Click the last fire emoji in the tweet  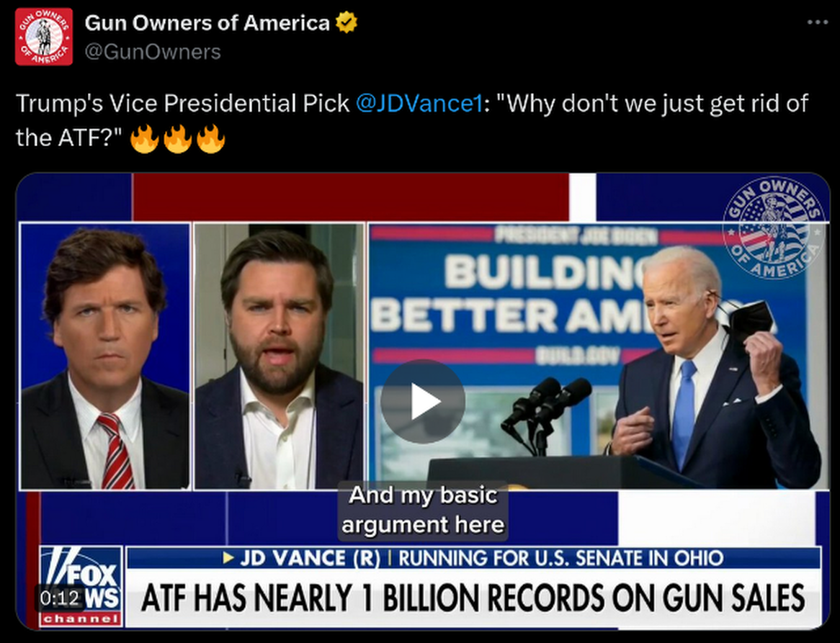tap(211, 139)
